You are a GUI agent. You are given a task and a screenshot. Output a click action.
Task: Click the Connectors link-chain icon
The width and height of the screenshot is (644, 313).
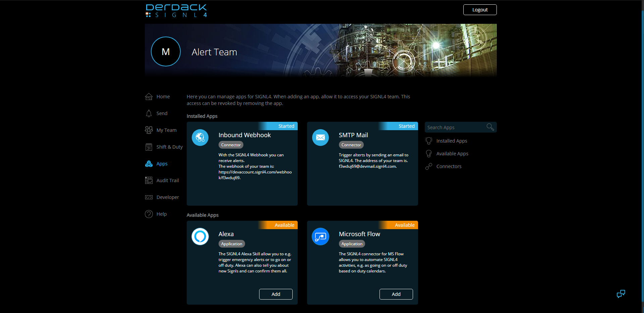point(429,166)
